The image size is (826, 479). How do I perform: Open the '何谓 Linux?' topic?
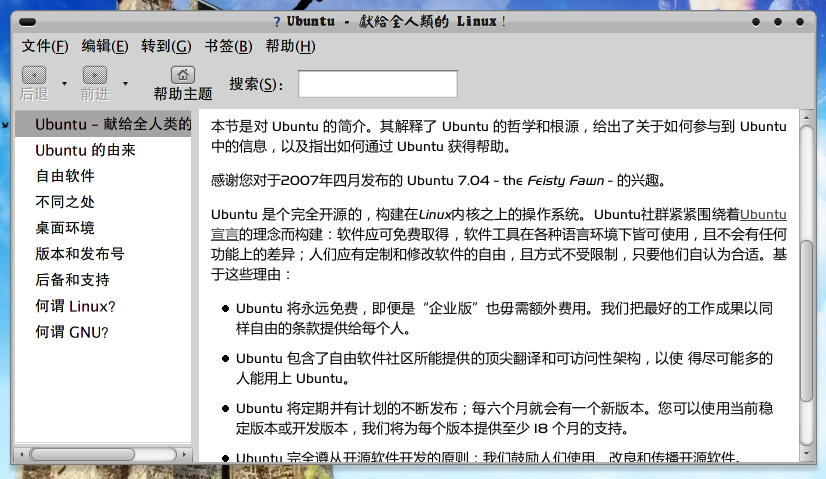[75, 306]
